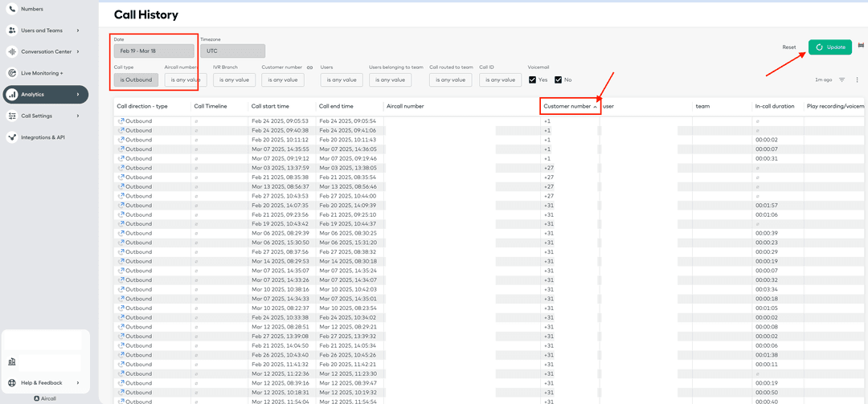The height and width of the screenshot is (404, 868).
Task: Click the company building icon in sidebar
Action: tap(12, 362)
